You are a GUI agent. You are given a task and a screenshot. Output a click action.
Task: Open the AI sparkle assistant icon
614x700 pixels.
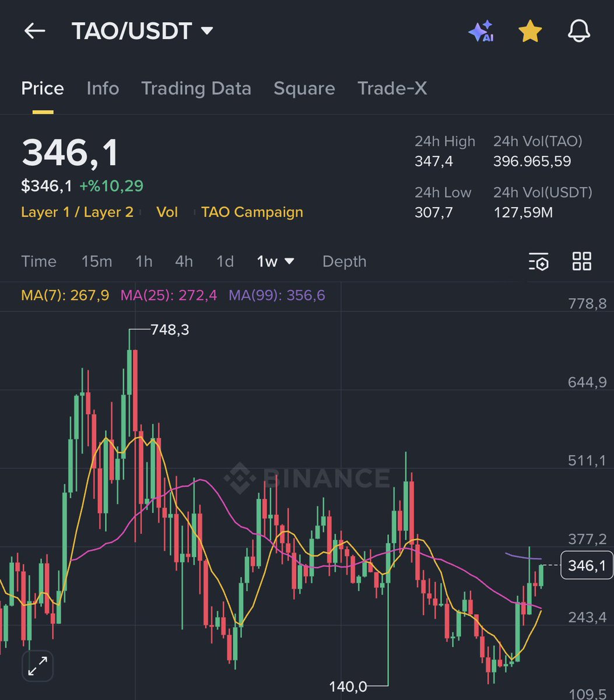tap(481, 32)
